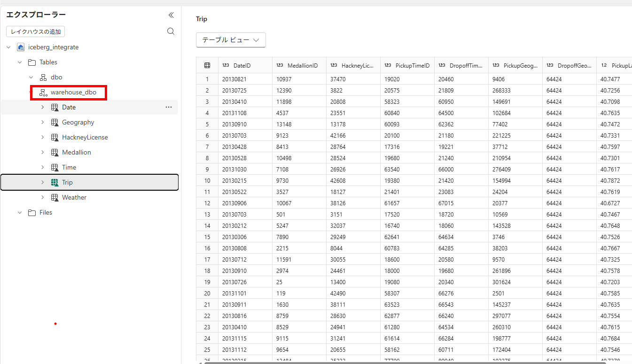The height and width of the screenshot is (364, 632).
Task: Click the dbo schema icon
Action: point(43,77)
